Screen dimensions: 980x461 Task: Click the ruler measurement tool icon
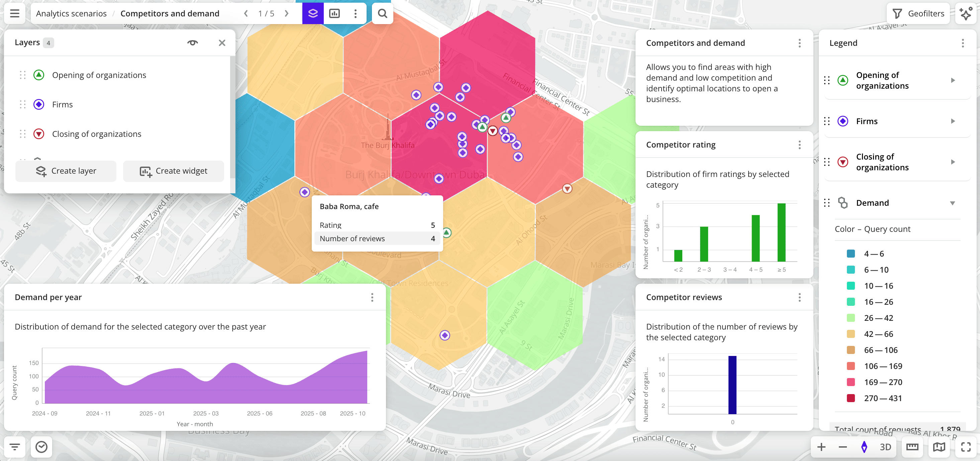[912, 447]
